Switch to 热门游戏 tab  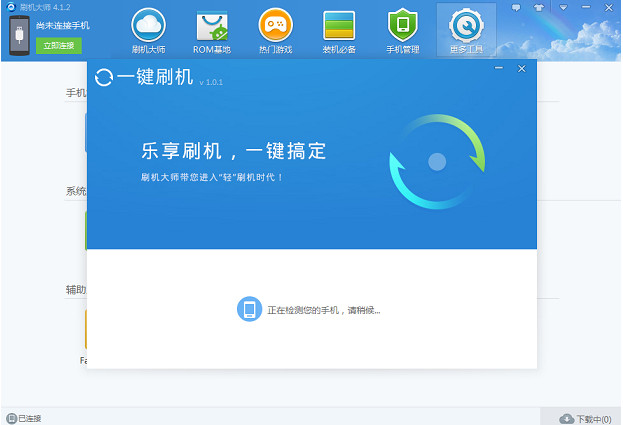(x=275, y=31)
